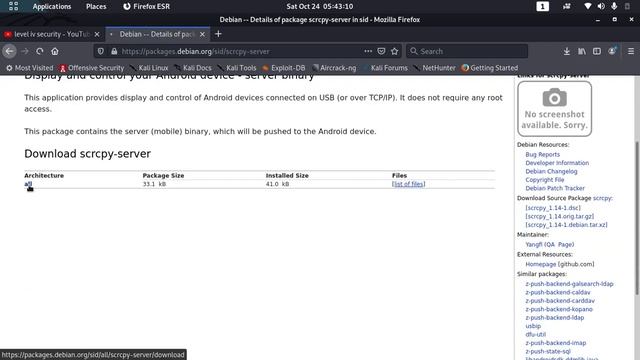Open z-push-backend-galsearch-ldap package
The height and width of the screenshot is (360, 640).
click(x=569, y=284)
